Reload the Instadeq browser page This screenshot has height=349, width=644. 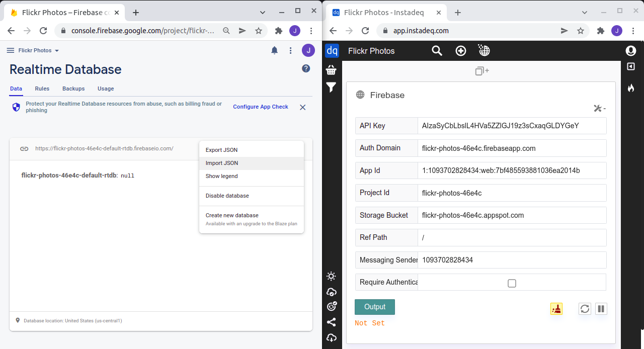(x=365, y=31)
